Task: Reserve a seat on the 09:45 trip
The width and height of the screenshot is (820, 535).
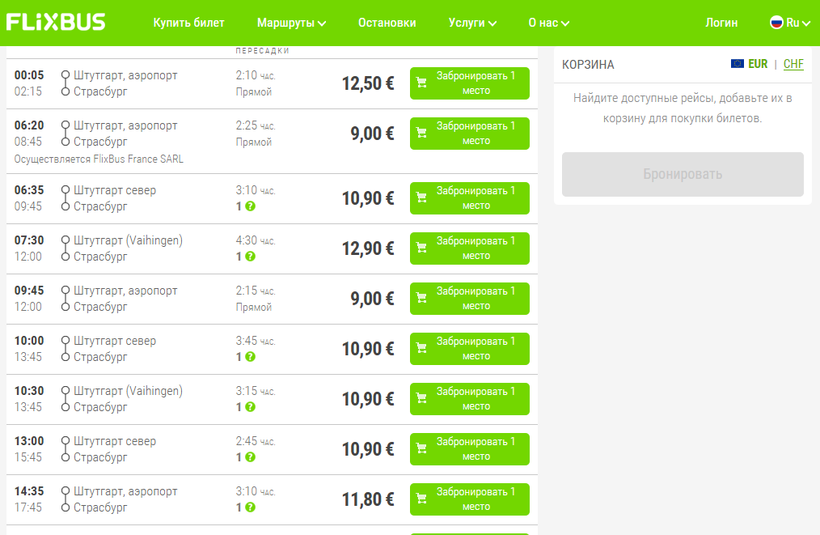Action: (x=469, y=298)
